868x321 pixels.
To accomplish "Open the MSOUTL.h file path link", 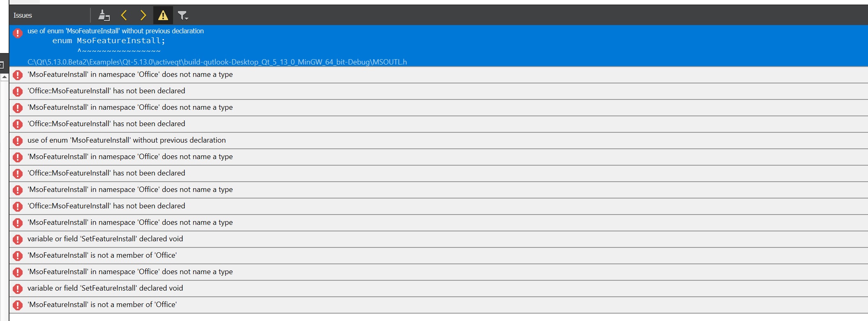I will pos(217,62).
